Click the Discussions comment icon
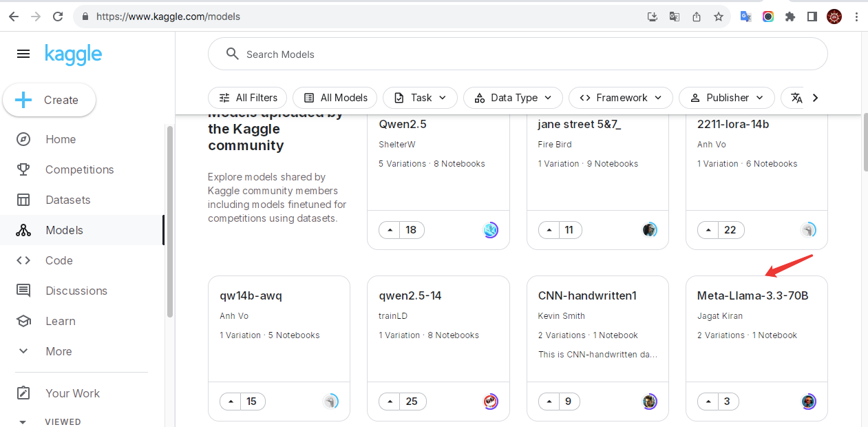 coord(23,291)
